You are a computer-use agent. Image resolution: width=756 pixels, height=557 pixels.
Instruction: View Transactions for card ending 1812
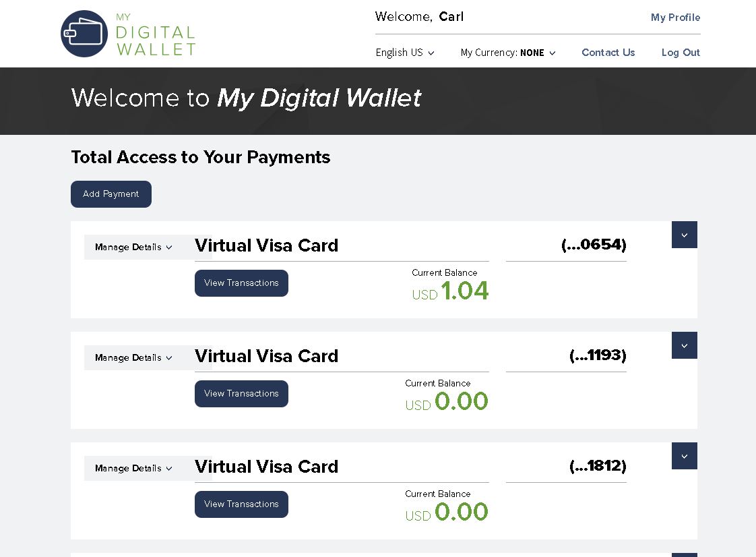[x=241, y=504]
